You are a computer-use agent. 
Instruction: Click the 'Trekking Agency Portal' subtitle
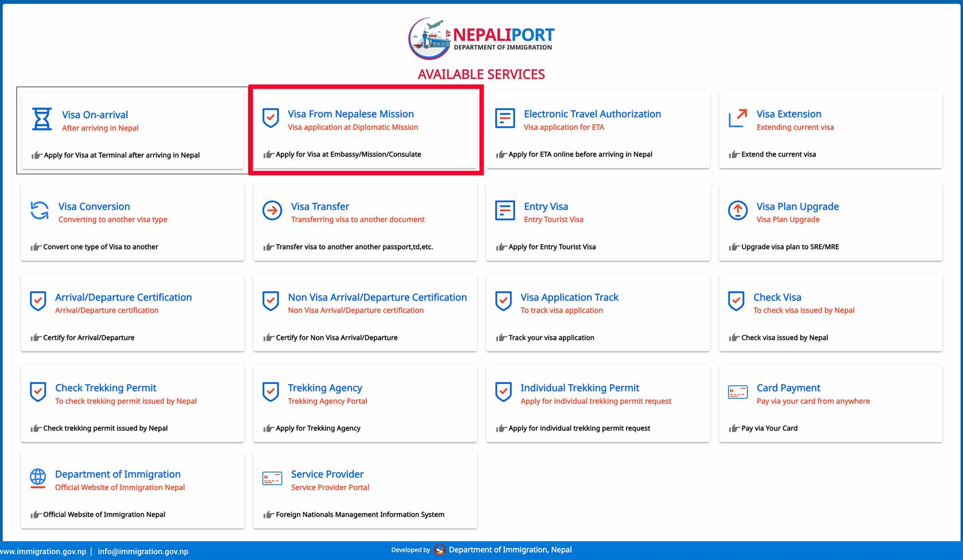[327, 401]
